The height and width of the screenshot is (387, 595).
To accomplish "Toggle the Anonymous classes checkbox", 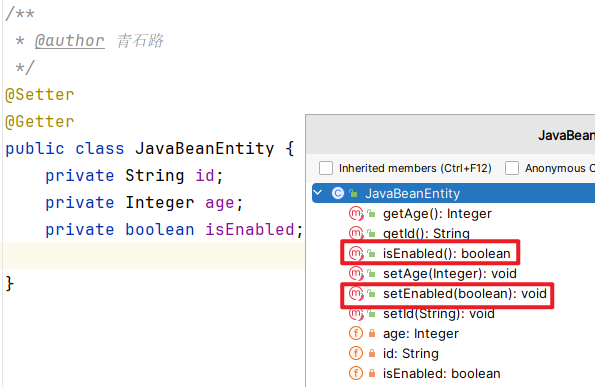I will [512, 168].
